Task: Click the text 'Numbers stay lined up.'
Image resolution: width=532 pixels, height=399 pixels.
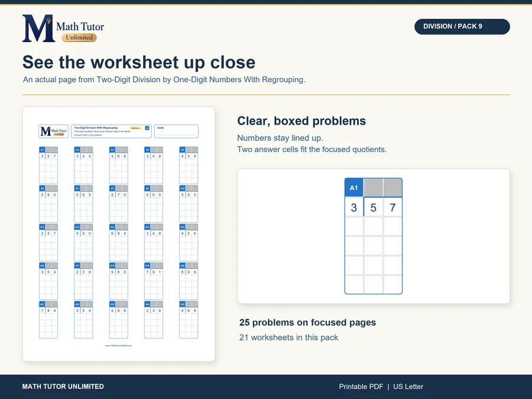Action: point(280,138)
